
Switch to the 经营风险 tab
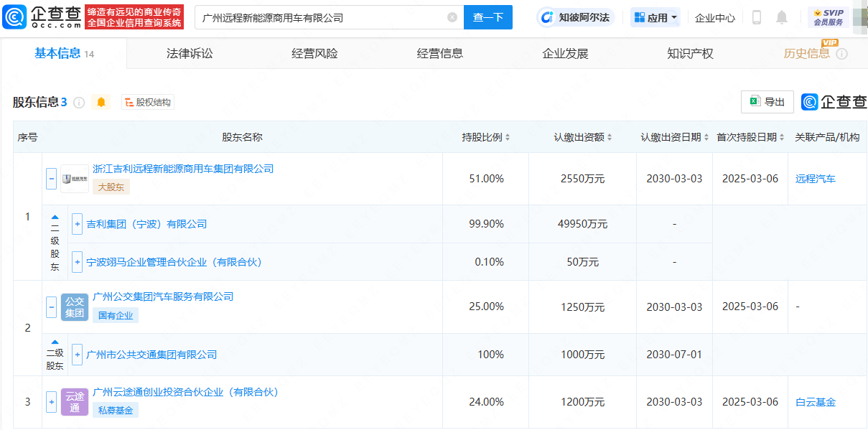(x=314, y=54)
